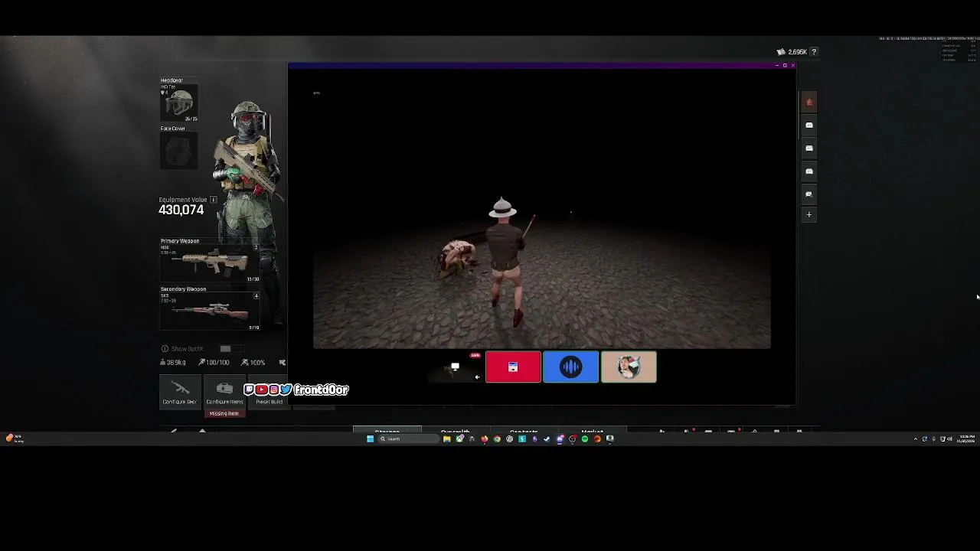Switch to the Market tab
The height and width of the screenshot is (551, 980).
[592, 431]
